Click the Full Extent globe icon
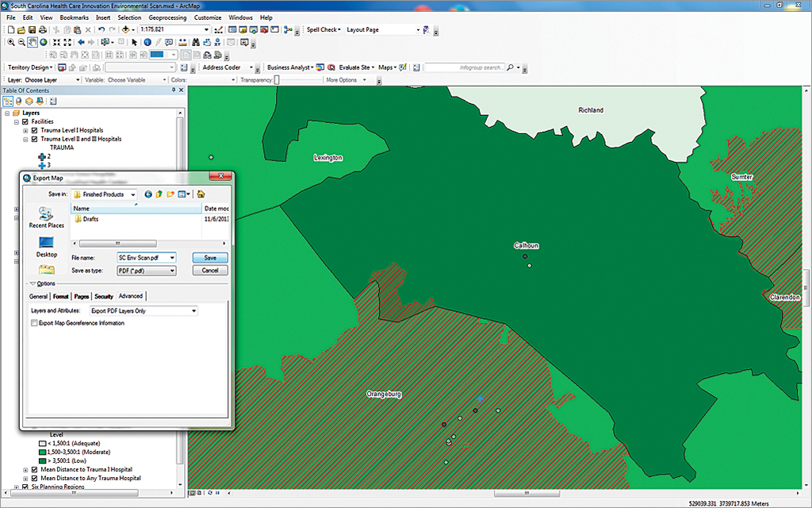Screen dimensions: 812x508 coord(44,42)
